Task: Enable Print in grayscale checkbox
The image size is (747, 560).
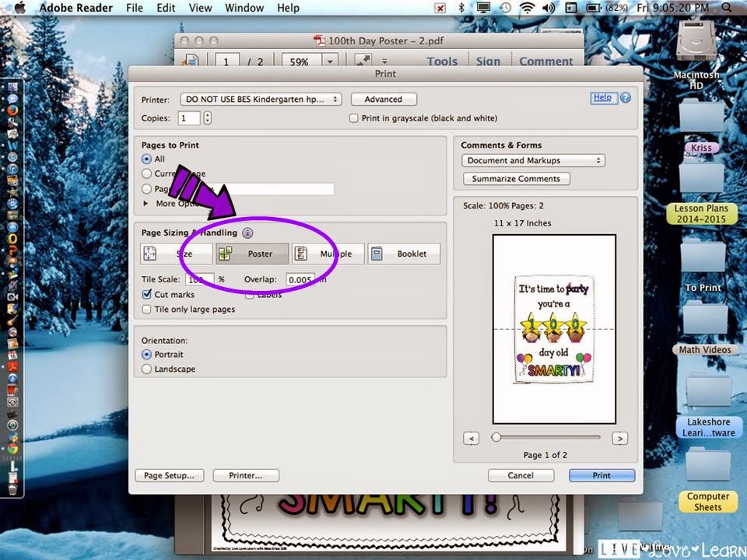Action: click(x=354, y=118)
